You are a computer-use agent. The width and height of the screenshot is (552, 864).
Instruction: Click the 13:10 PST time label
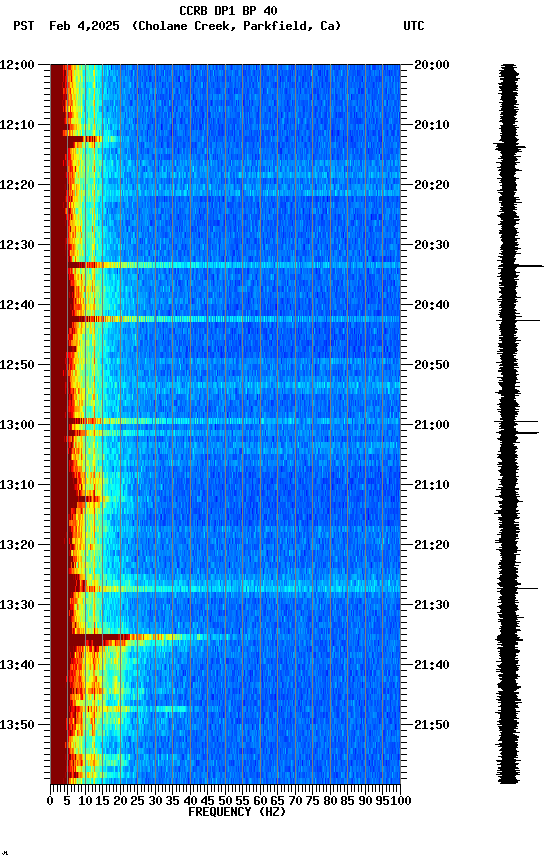tap(17, 485)
